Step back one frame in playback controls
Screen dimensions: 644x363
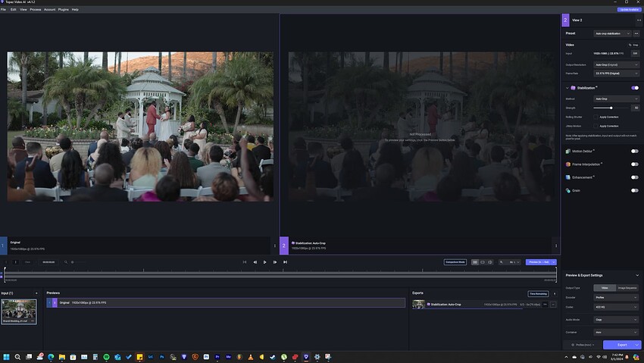(255, 262)
